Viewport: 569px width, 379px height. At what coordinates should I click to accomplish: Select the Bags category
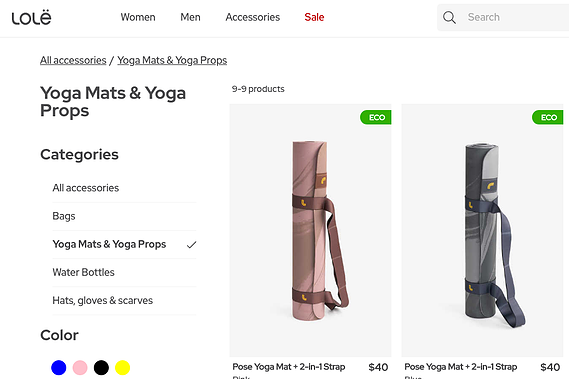(x=124, y=216)
